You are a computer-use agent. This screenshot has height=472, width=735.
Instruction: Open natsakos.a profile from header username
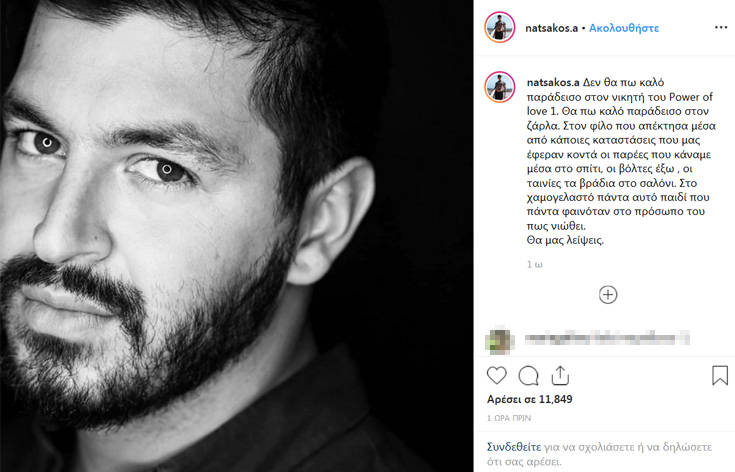tap(551, 28)
